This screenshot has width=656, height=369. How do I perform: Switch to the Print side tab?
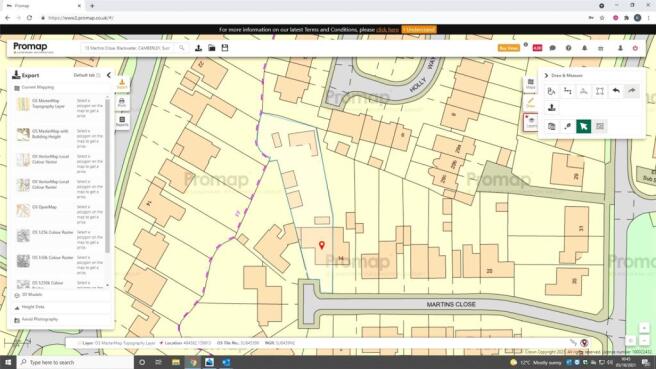click(122, 102)
